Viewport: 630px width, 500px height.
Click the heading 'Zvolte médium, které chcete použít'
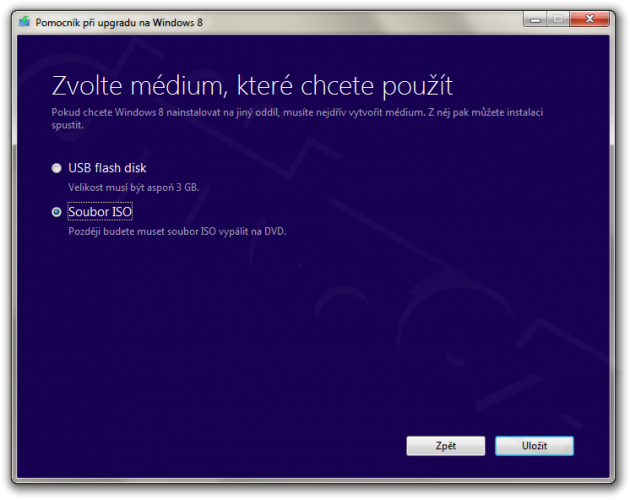pyautogui.click(x=252, y=86)
